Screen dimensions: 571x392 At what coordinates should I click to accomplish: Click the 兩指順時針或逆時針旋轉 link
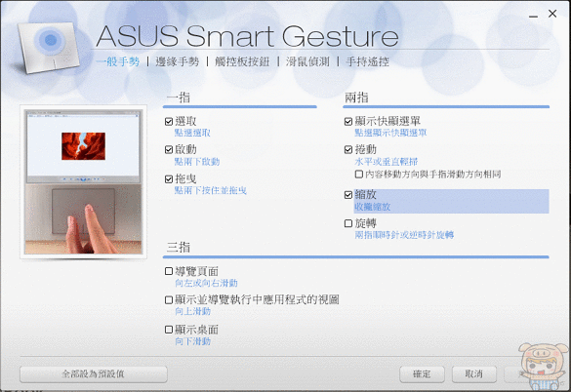[404, 235]
